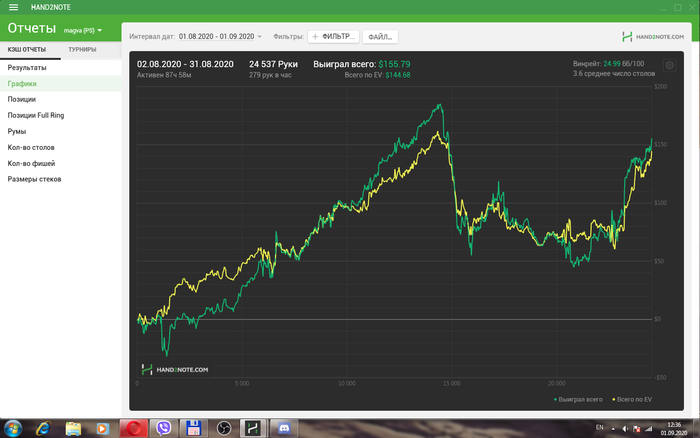
Task: Open the floppy disk save app in the taskbar
Action: 193,429
